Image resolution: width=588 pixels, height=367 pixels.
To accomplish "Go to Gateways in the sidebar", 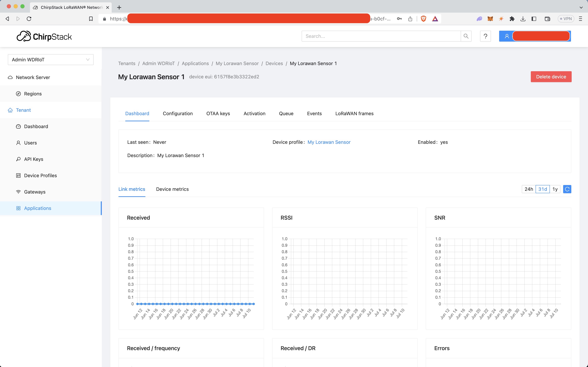I will click(x=35, y=192).
